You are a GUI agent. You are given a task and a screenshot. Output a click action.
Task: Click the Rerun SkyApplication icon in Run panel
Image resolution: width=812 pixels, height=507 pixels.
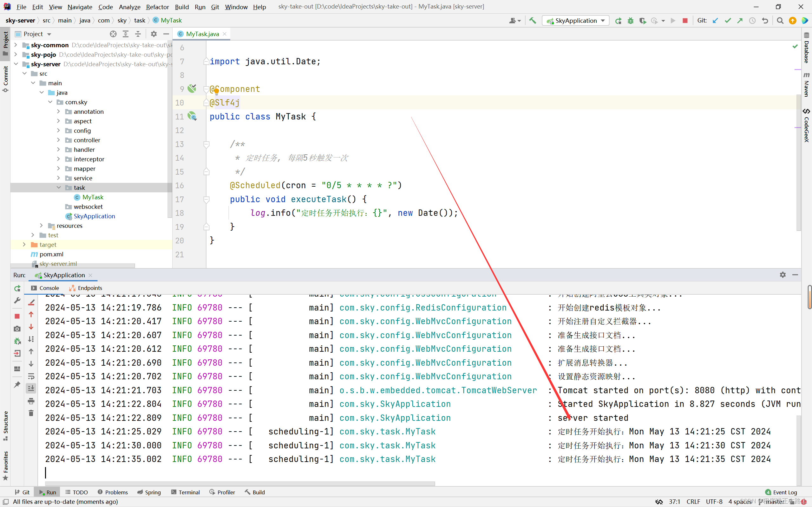pos(17,288)
